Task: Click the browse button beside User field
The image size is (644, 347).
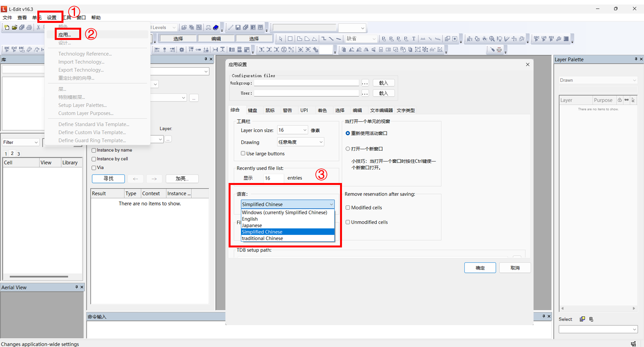Action: pos(365,93)
